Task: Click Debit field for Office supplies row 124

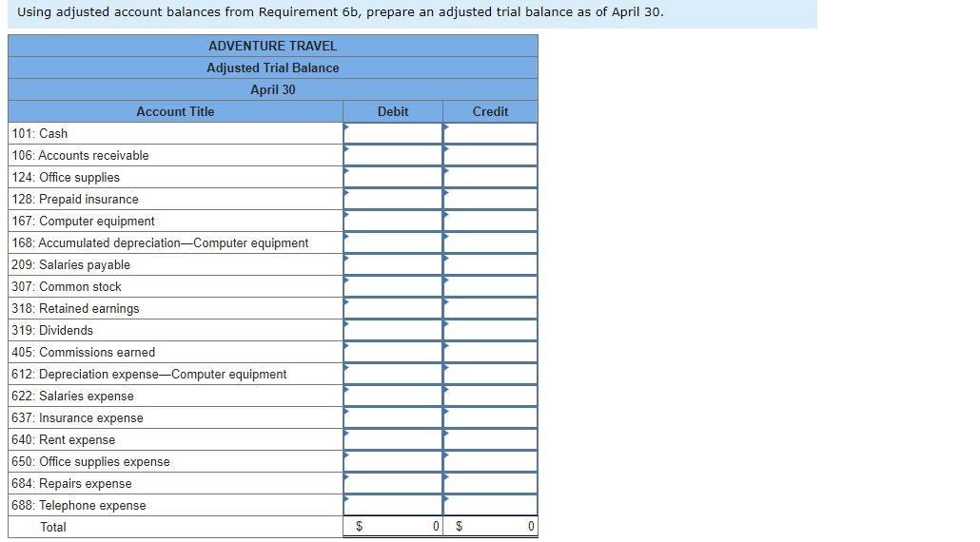Action: tap(393, 177)
